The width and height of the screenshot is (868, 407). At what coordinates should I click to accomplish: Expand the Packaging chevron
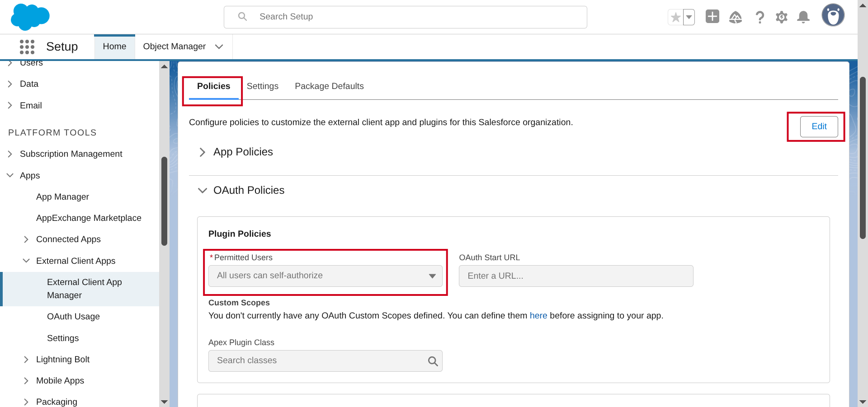click(x=26, y=402)
